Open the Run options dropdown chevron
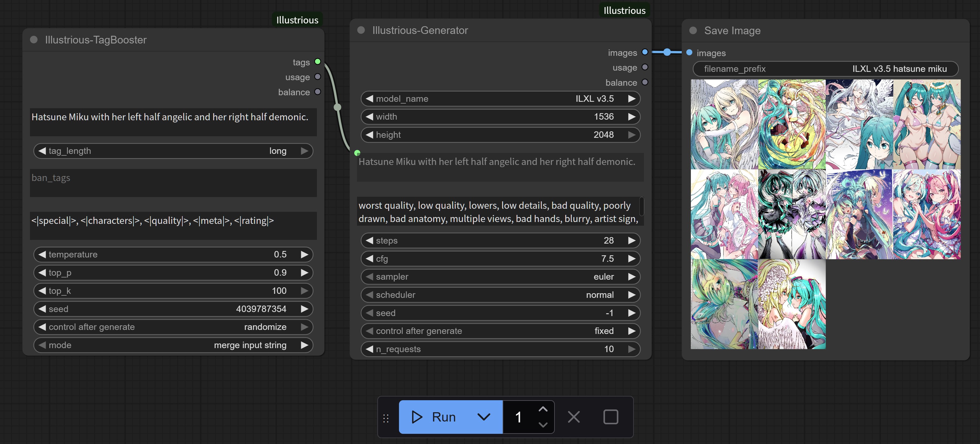 coord(484,417)
